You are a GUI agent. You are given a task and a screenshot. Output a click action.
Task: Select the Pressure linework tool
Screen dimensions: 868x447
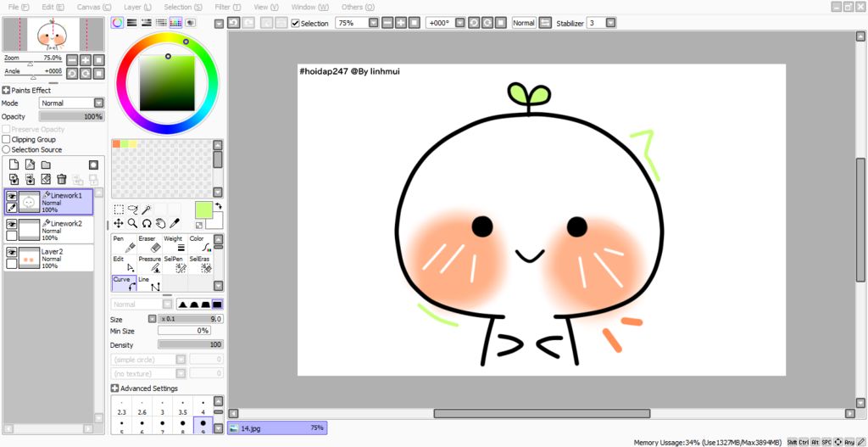click(149, 264)
